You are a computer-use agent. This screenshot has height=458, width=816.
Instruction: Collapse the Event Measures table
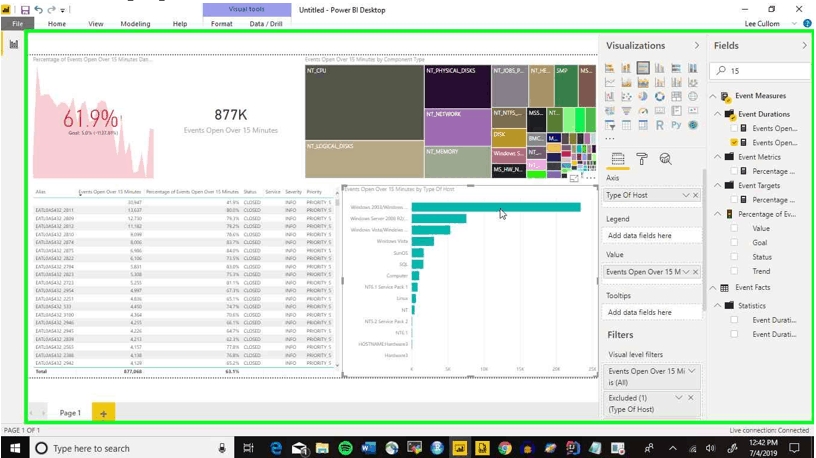(x=713, y=96)
